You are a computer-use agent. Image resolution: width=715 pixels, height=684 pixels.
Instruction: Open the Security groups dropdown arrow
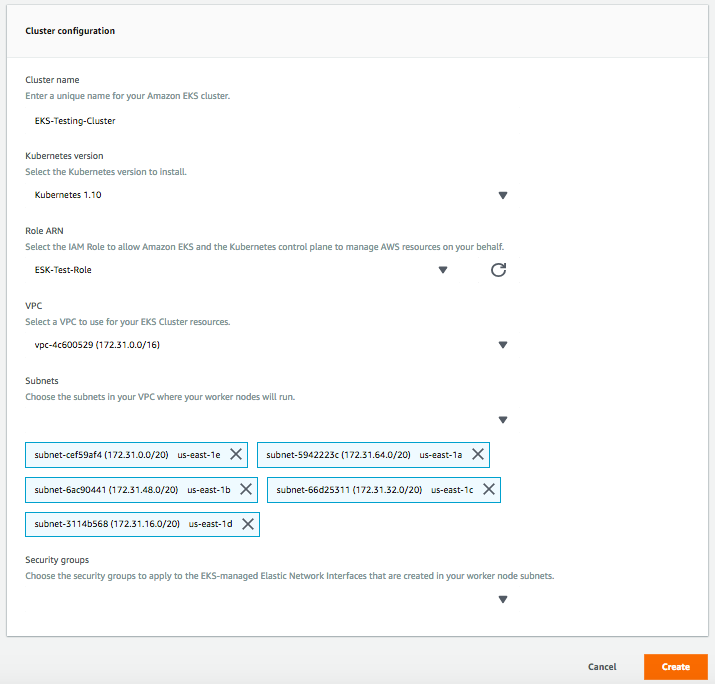pos(503,599)
